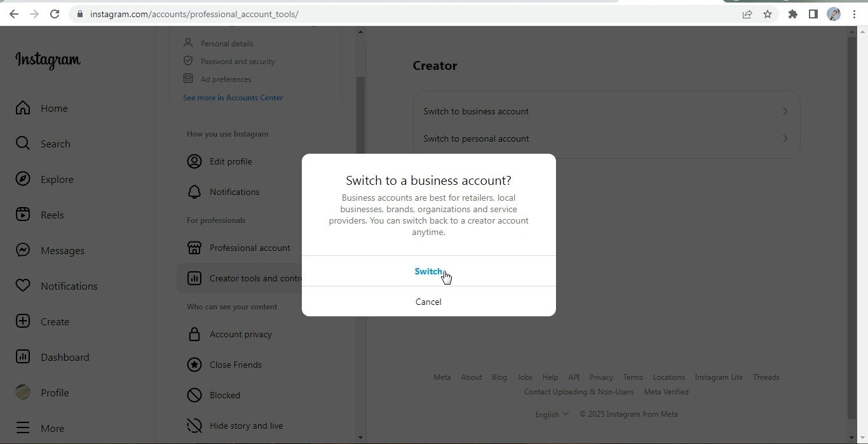The width and height of the screenshot is (868, 444).
Task: Open the Home icon in sidebar
Action: coord(23,108)
